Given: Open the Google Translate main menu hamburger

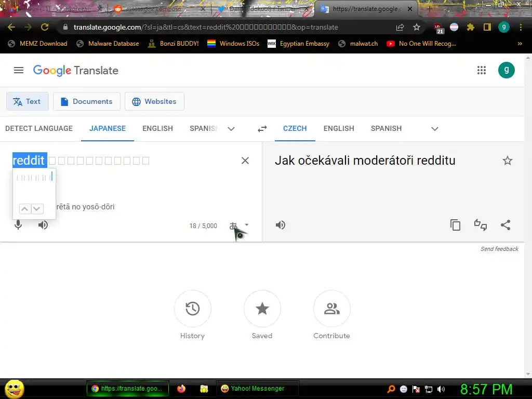Looking at the screenshot, I should coord(19,70).
